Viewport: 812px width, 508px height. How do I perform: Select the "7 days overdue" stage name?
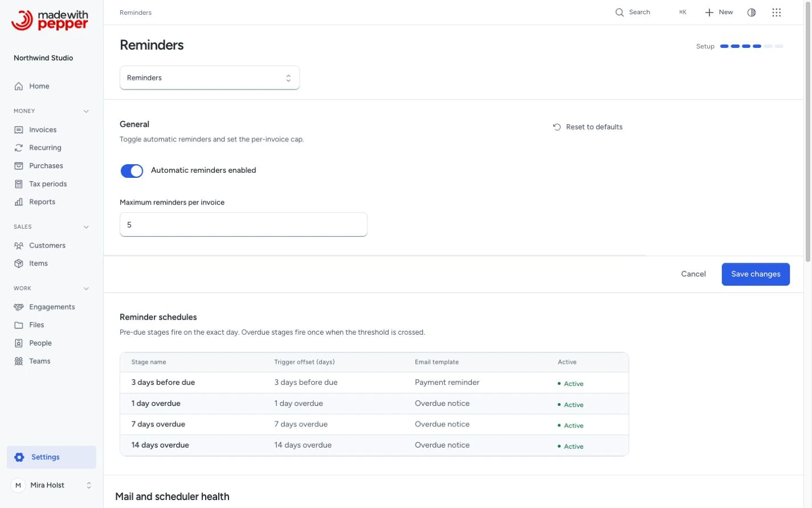[x=158, y=424]
